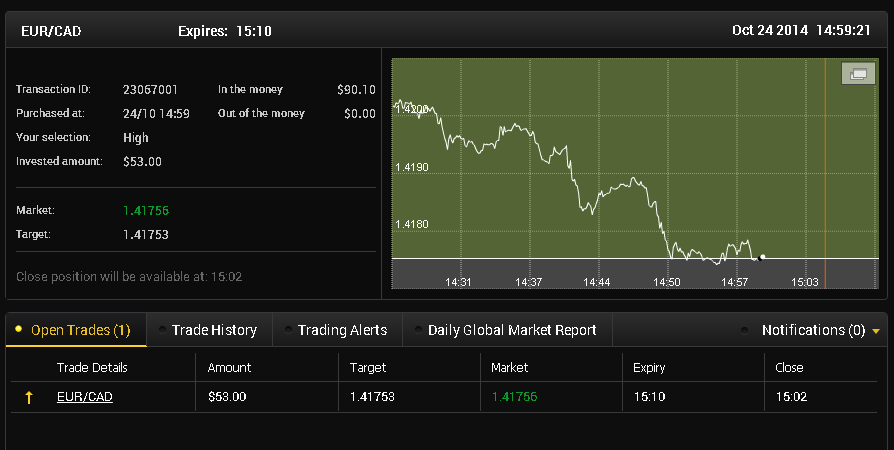This screenshot has height=450, width=894.
Task: Click the EUR/CAD link in the trades table
Action: (x=85, y=397)
